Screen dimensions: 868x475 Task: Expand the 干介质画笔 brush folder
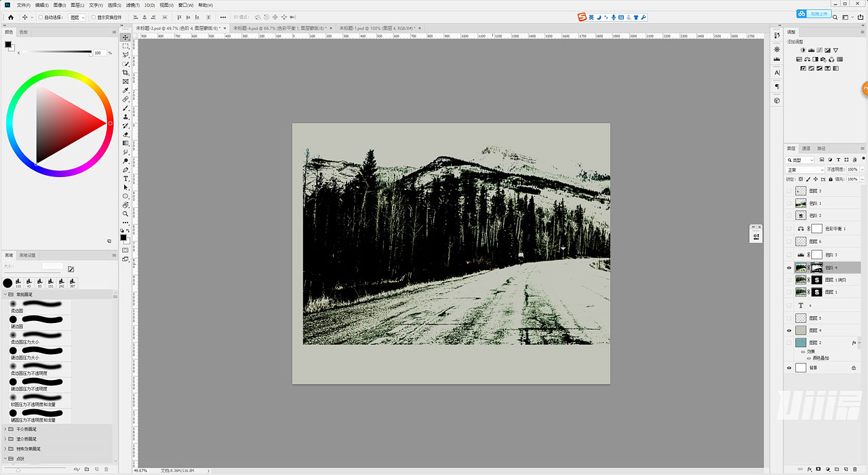5,429
